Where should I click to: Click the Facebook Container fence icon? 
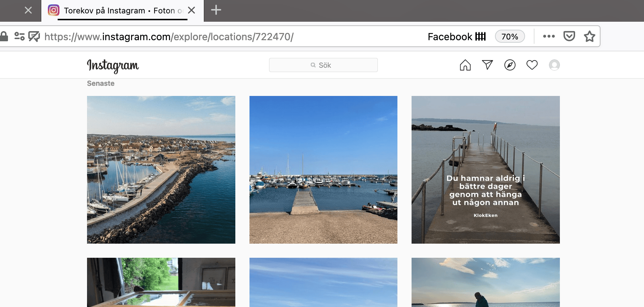pyautogui.click(x=480, y=37)
